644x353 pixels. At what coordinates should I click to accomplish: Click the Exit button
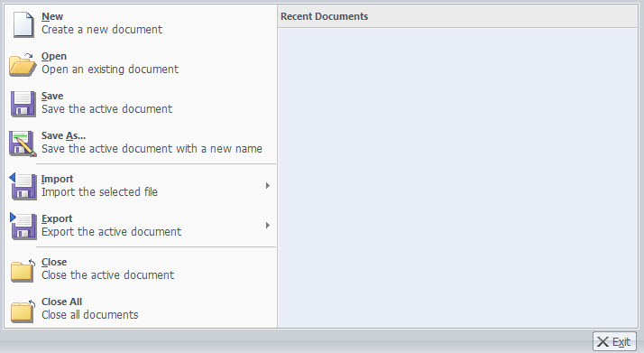coord(614,341)
